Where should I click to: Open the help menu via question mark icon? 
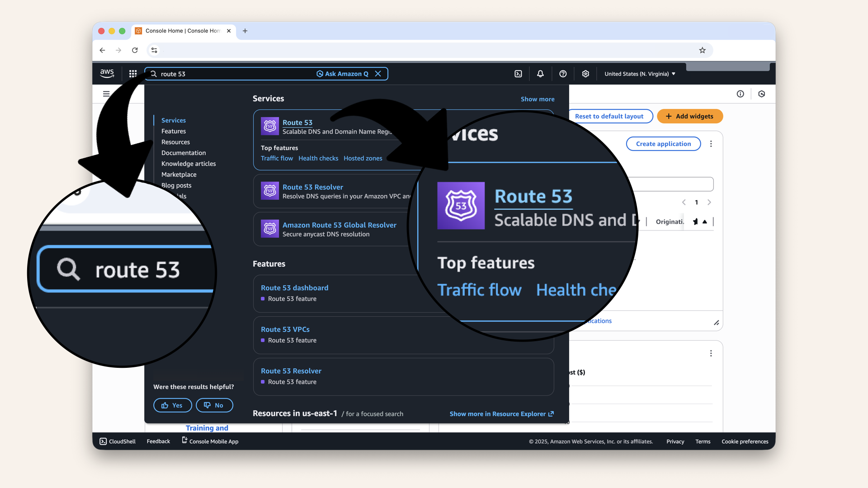563,73
